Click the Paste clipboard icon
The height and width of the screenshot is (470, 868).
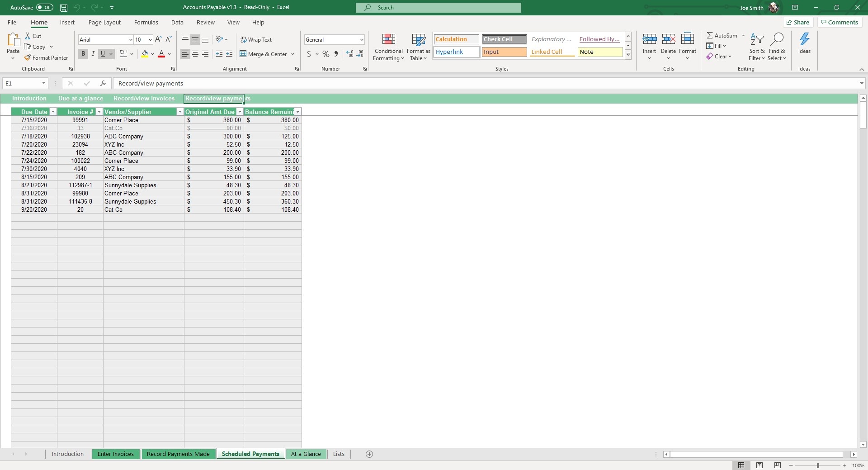point(13,40)
